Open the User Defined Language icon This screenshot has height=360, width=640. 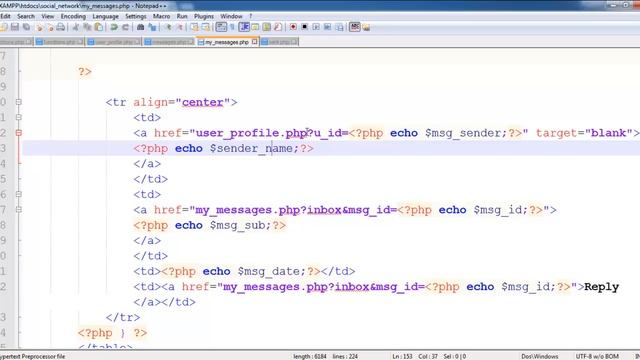(x=256, y=27)
